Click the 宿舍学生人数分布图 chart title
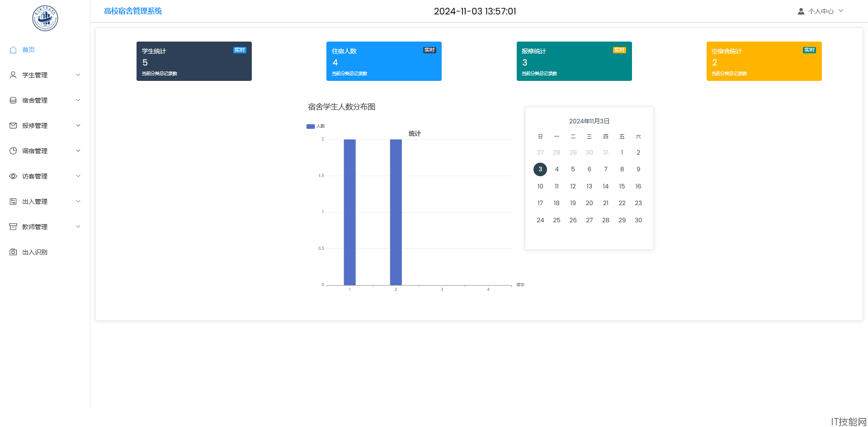The width and height of the screenshot is (868, 427). [342, 107]
